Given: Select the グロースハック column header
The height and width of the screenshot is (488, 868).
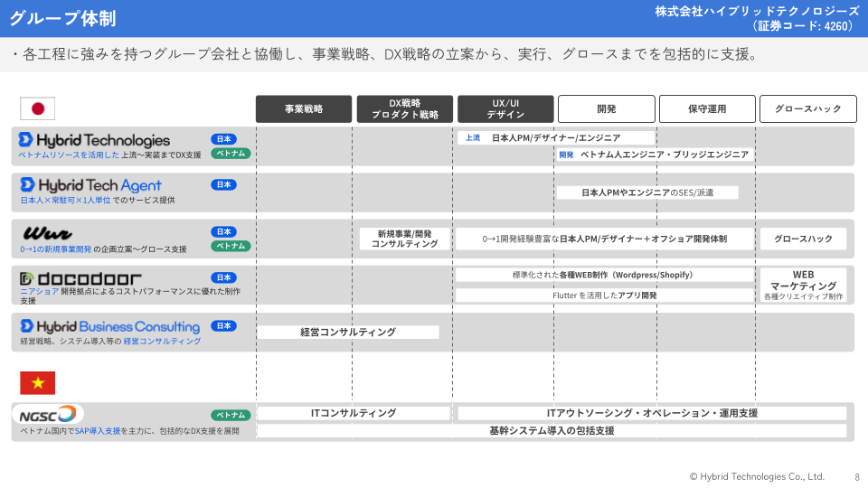Looking at the screenshot, I should click(x=808, y=109).
